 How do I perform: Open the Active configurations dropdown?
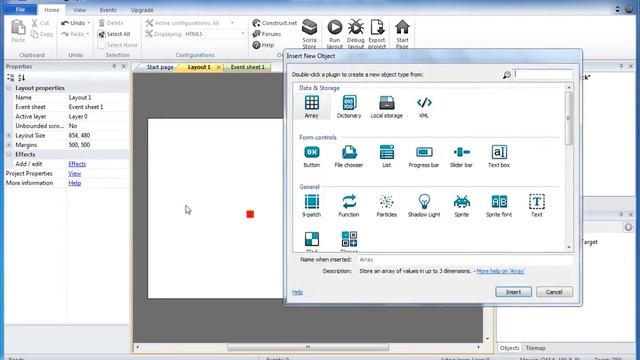(232, 23)
